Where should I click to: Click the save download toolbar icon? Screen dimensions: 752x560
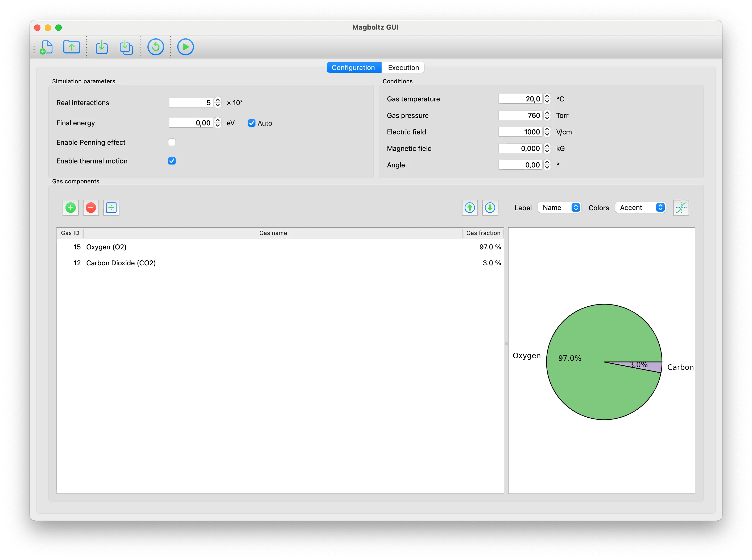pyautogui.click(x=102, y=47)
